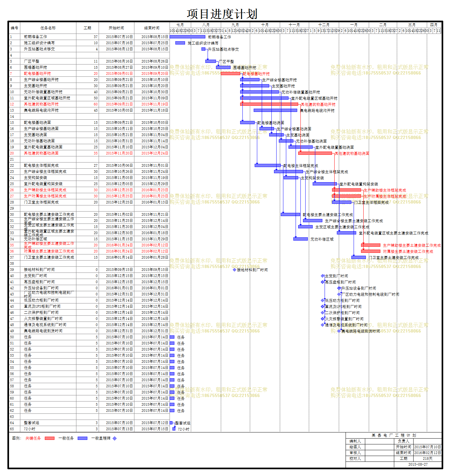Click start date 2016年01月14日 in row 37
Viewport: 450px width, 476px height.
[x=120, y=257]
